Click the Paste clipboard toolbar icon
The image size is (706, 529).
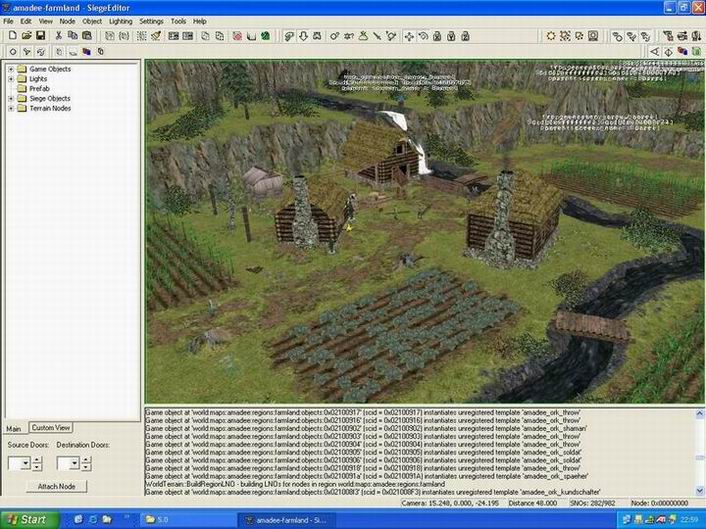pos(88,36)
